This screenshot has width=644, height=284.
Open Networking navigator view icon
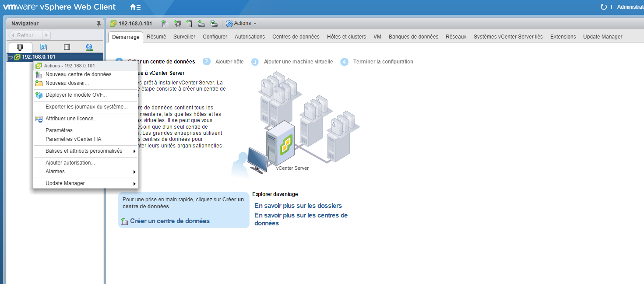click(90, 47)
